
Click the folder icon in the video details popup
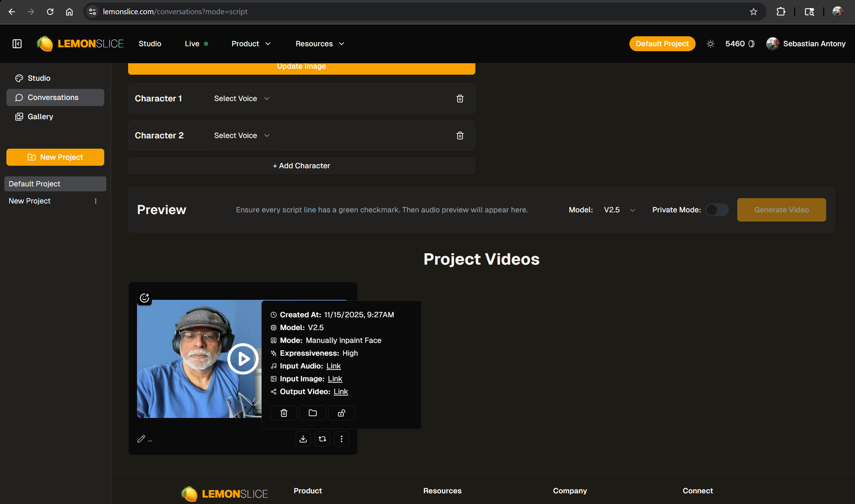[312, 413]
